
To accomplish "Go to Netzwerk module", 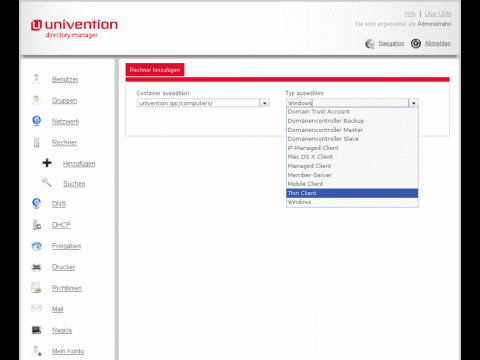I will [x=65, y=121].
